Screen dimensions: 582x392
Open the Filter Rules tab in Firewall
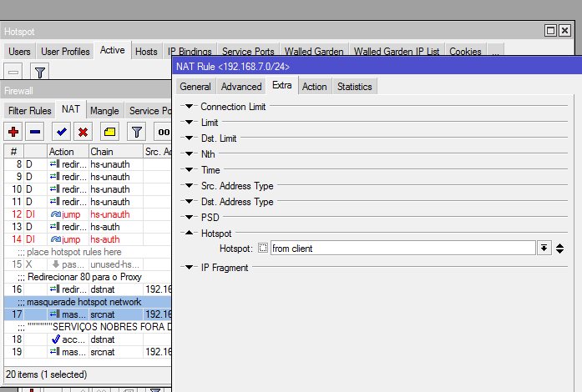30,111
